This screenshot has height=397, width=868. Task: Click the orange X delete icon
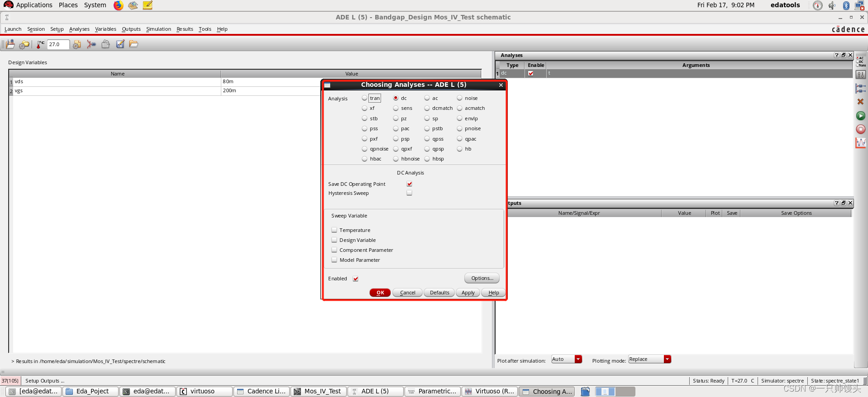(860, 102)
